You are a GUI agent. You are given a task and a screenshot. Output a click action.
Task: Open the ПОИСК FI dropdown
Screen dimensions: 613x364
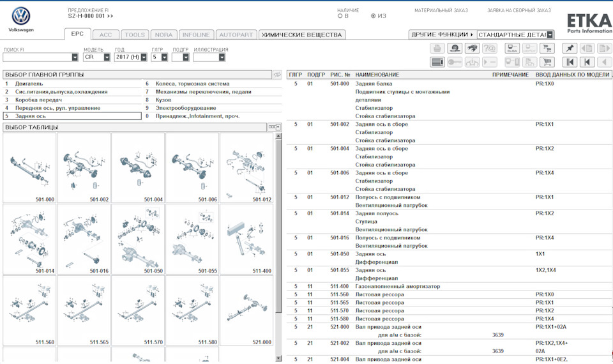(x=75, y=57)
